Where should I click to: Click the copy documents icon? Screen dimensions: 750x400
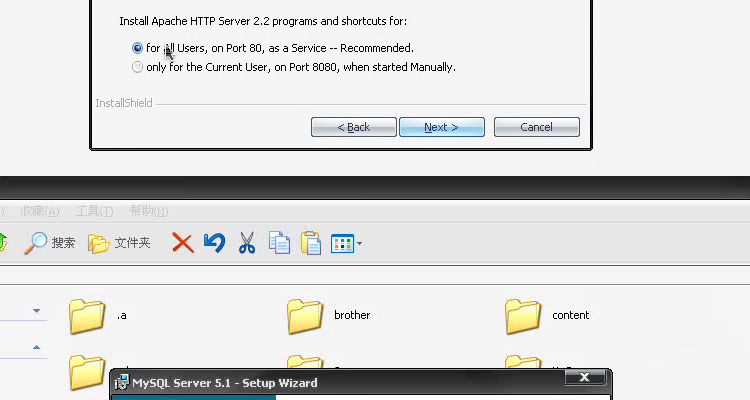[x=279, y=243]
